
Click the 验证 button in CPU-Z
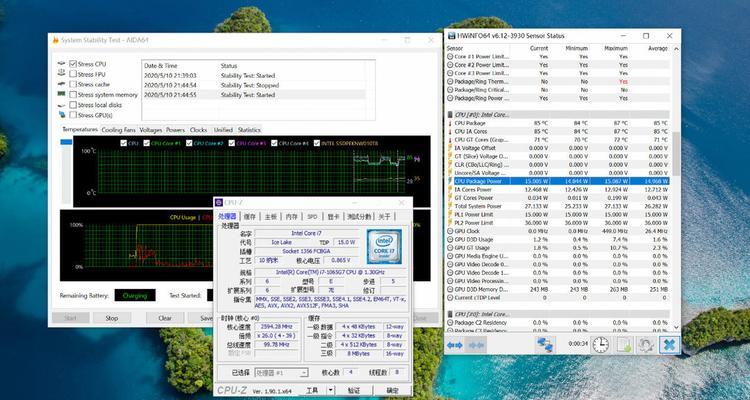(x=354, y=390)
